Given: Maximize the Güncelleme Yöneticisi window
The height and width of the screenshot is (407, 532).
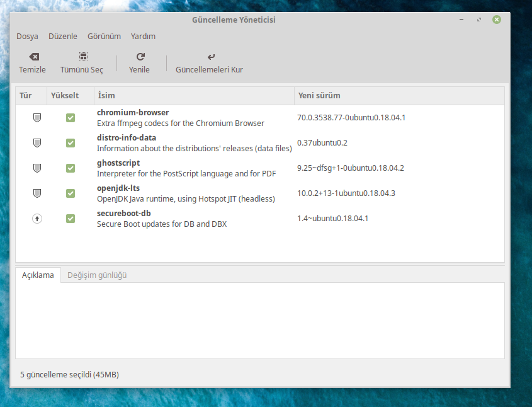Looking at the screenshot, I should tap(479, 20).
